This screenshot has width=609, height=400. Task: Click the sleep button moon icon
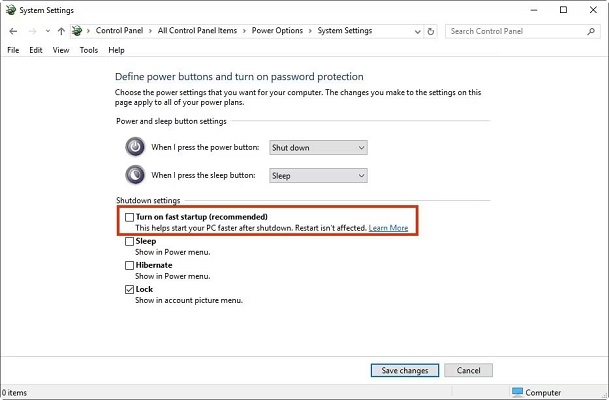click(135, 175)
